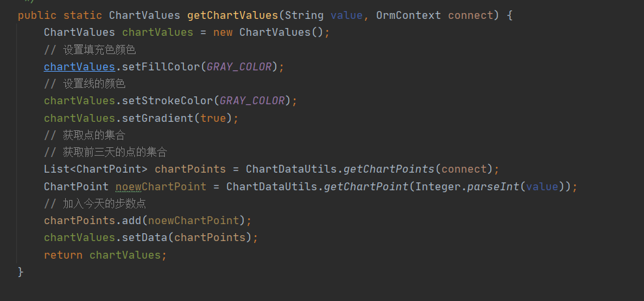Click the add method on chartPoints

(131, 220)
